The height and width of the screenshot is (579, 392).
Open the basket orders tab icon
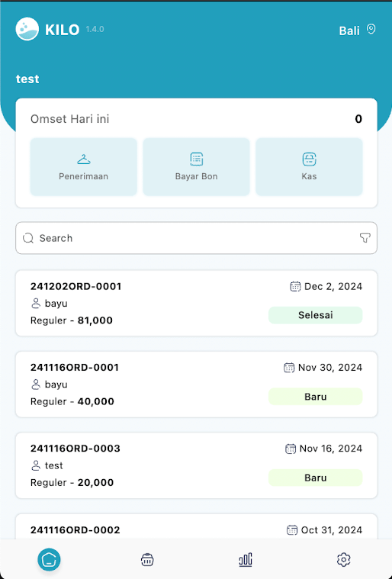tap(147, 559)
